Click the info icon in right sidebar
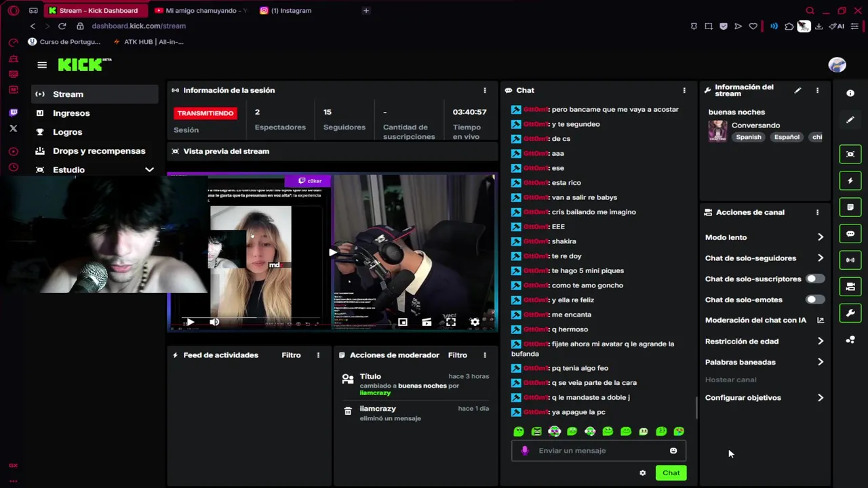Screen dimensions: 868x488 click(850, 93)
